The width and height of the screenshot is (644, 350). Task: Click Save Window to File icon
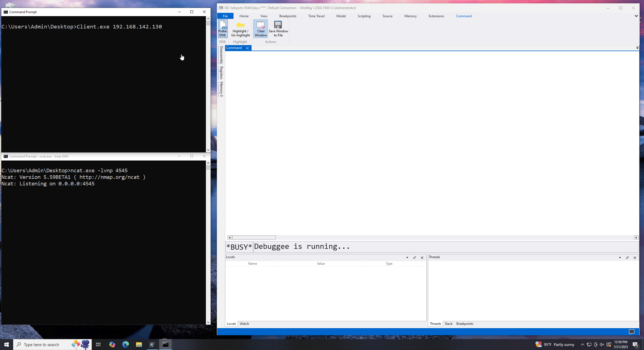(x=278, y=25)
